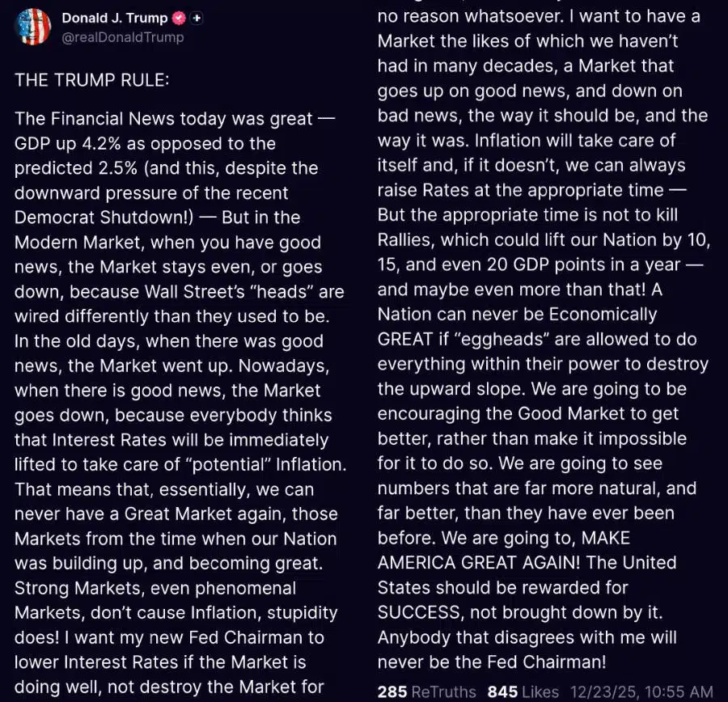Image resolution: width=728 pixels, height=702 pixels.
Task: Click the plus follow icon beside the name
Action: point(197,18)
